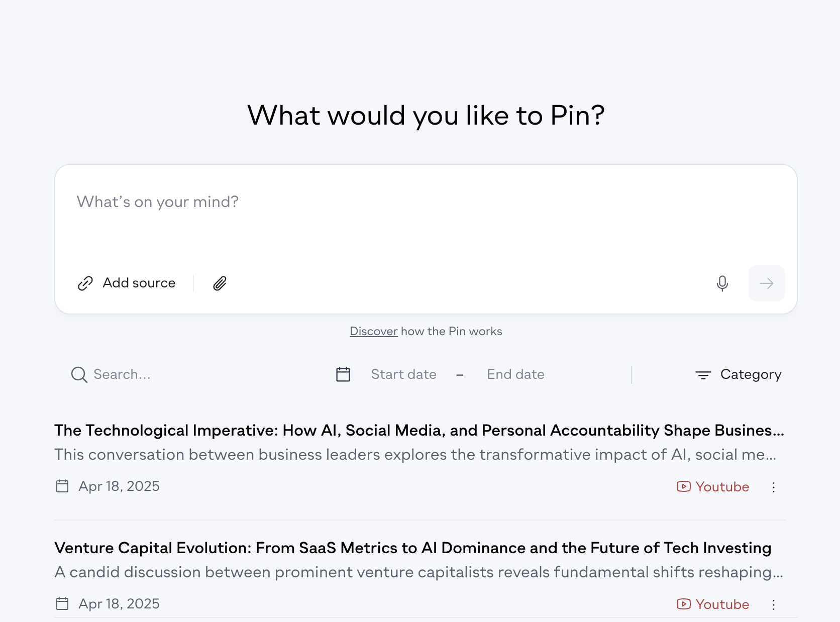This screenshot has height=622, width=840.
Task: Click the arrow submit button
Action: (x=766, y=283)
